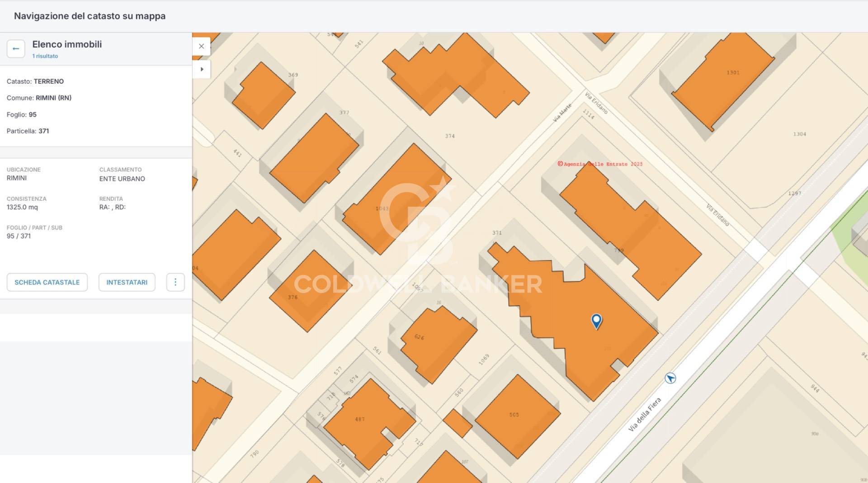The image size is (868, 483).
Task: Click parcel label 1069 on map
Action: [484, 360]
